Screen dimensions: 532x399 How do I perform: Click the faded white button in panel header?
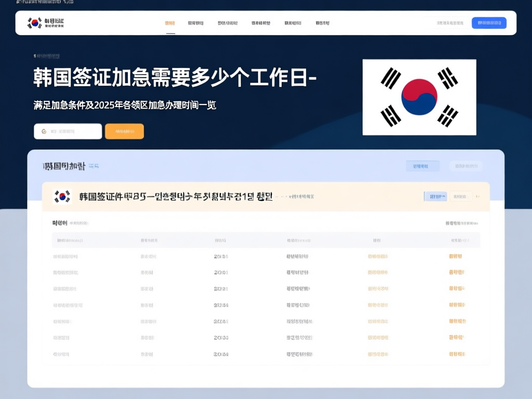[465, 166]
